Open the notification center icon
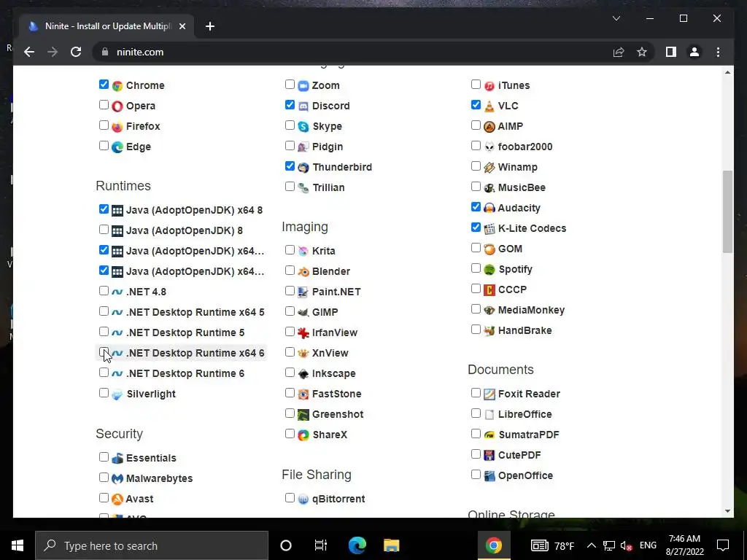This screenshot has width=747, height=560. pos(723,545)
